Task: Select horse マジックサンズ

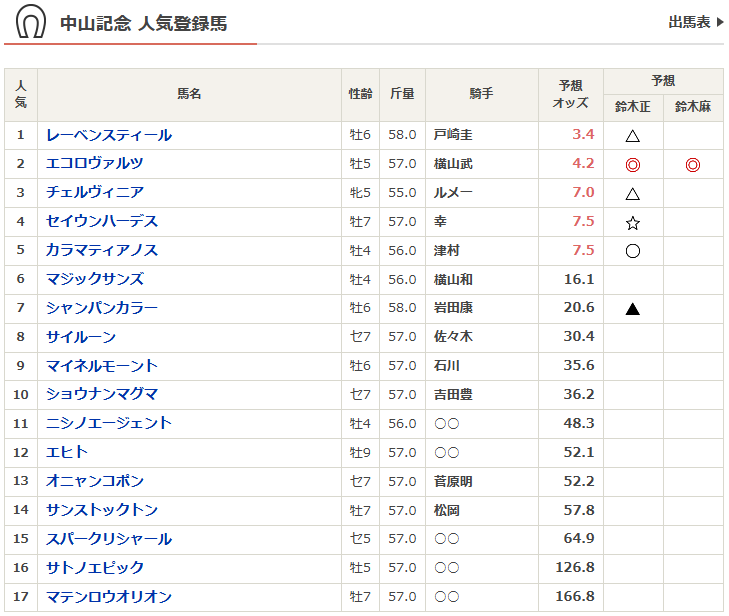Action: [x=94, y=280]
